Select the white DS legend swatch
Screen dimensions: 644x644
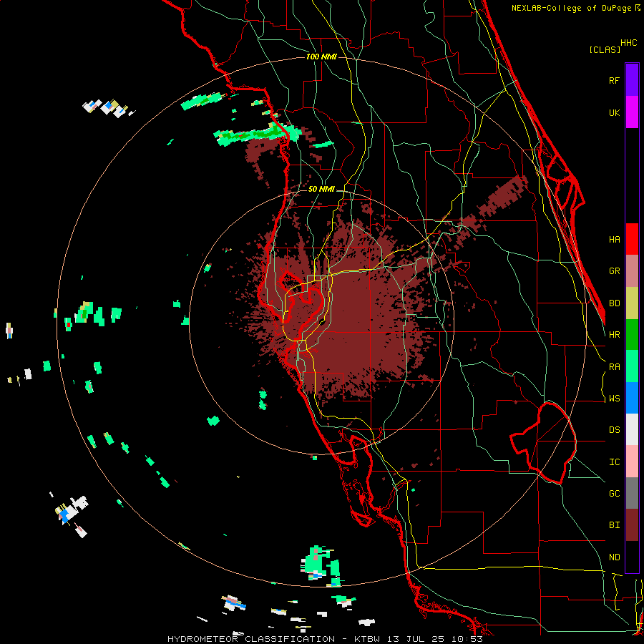632,429
